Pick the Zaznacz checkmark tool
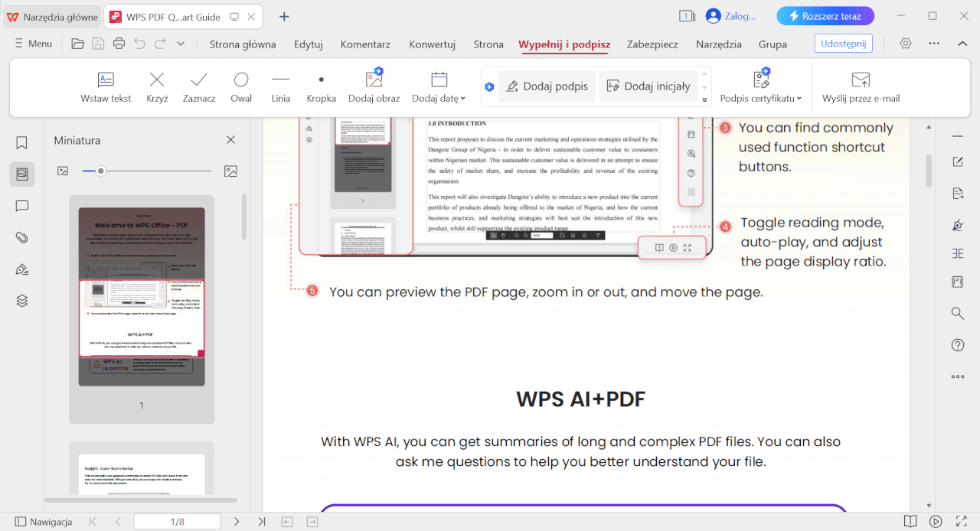 tap(199, 87)
